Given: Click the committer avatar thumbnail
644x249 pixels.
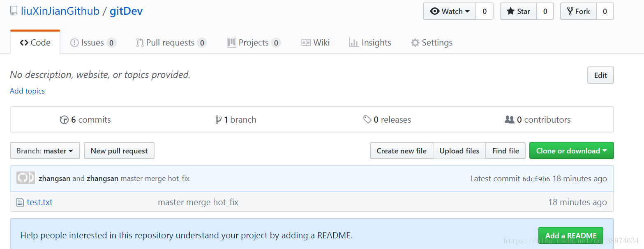Looking at the screenshot, I should [x=25, y=178].
